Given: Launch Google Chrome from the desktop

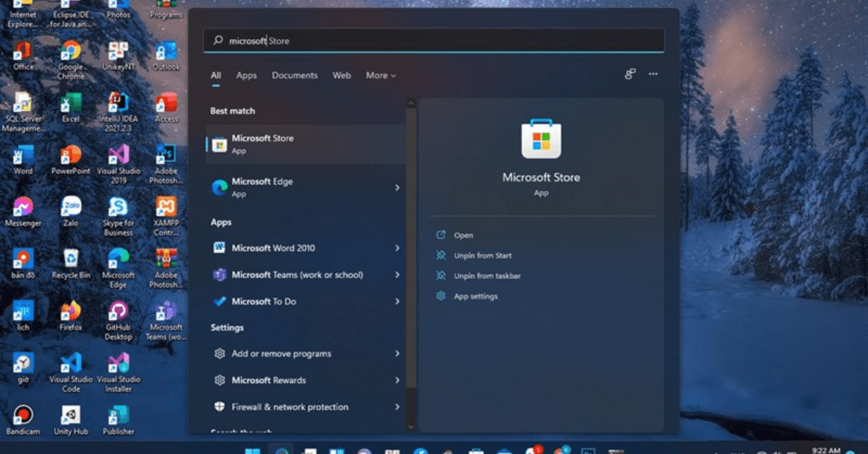Looking at the screenshot, I should [70, 59].
